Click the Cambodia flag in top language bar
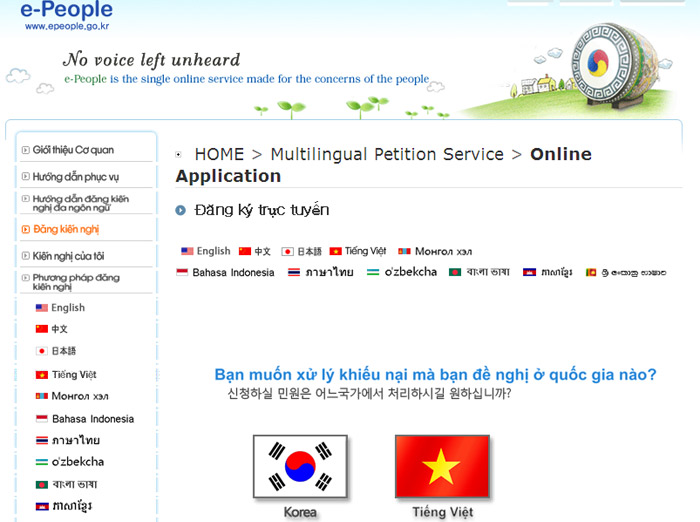Viewport: 700px width, 522px height. 529,272
